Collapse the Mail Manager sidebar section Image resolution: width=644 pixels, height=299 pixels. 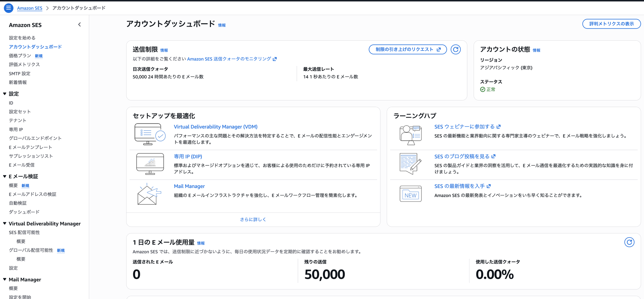(5, 279)
